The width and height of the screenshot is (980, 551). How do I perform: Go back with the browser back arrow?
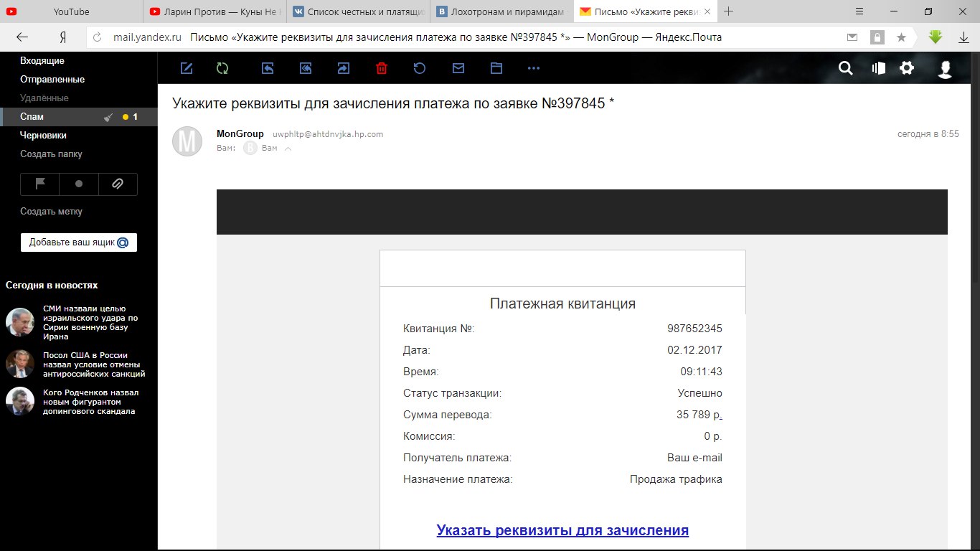pos(22,37)
